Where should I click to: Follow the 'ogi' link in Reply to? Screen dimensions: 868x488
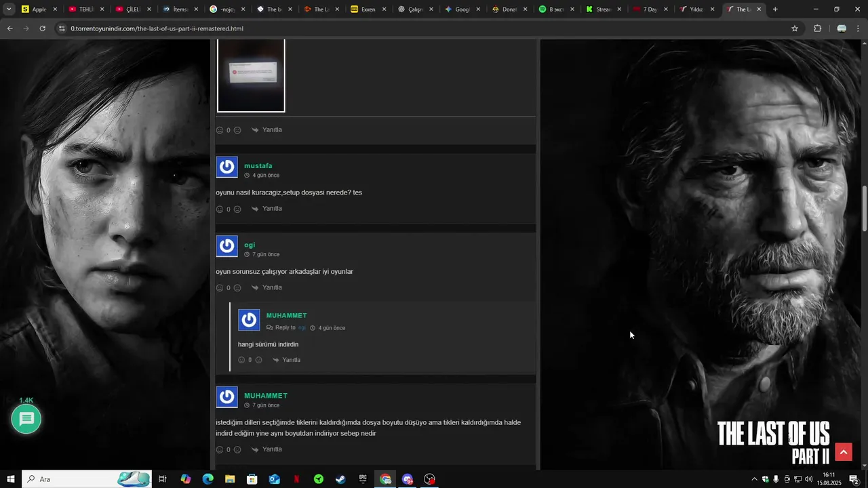click(302, 328)
